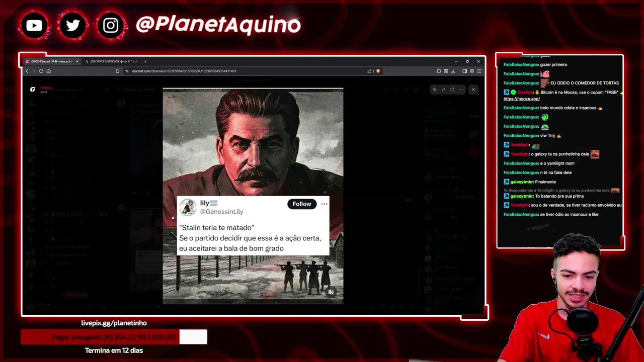Click lily's profile avatar
This screenshot has height=362, width=644.
pyautogui.click(x=188, y=207)
